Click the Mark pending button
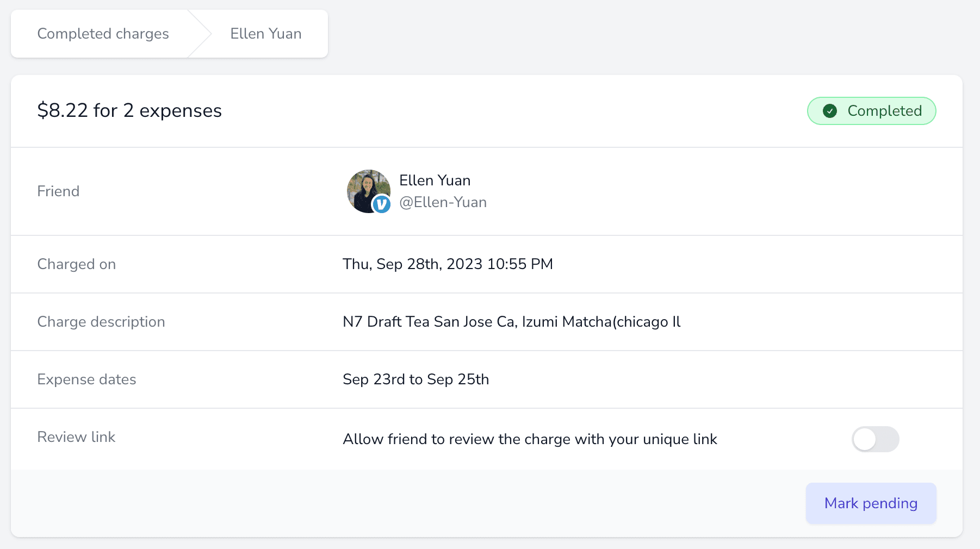 click(871, 503)
